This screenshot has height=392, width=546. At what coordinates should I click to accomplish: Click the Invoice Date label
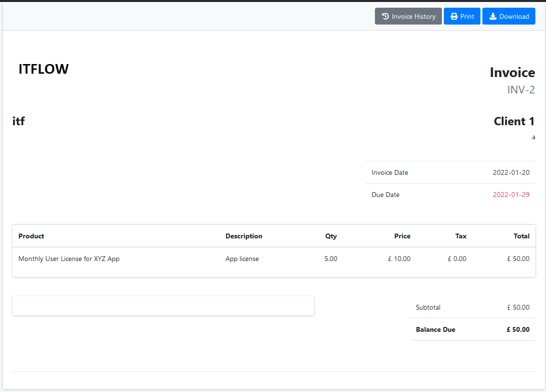(390, 172)
